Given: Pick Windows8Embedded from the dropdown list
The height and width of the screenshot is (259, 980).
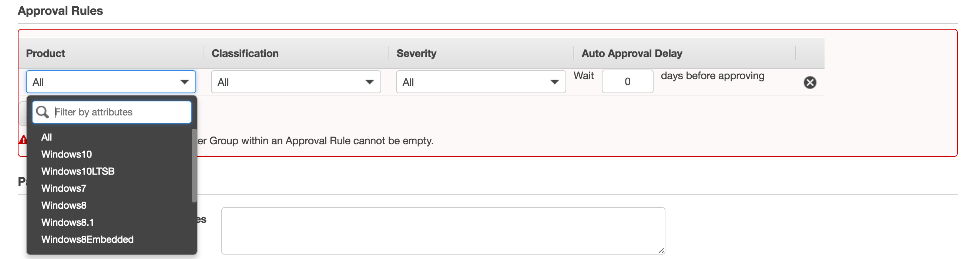Looking at the screenshot, I should coord(87,239).
